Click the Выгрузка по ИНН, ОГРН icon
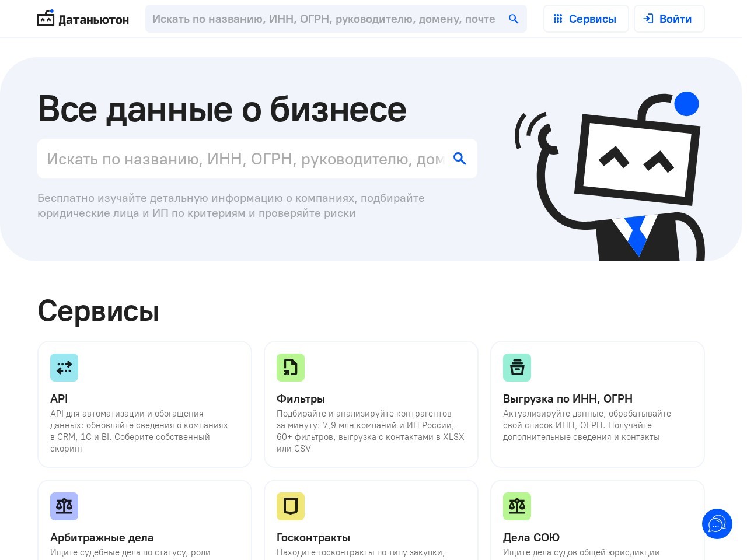 tap(517, 367)
